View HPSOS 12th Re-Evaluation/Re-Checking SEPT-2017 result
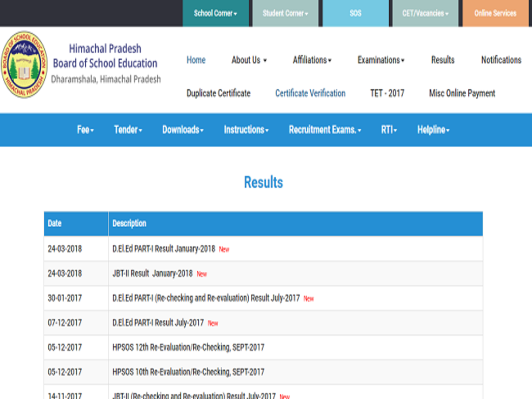 (188, 348)
